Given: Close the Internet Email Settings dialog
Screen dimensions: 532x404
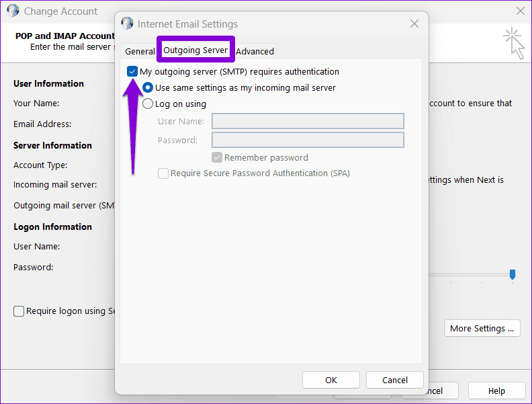Looking at the screenshot, I should click(414, 24).
